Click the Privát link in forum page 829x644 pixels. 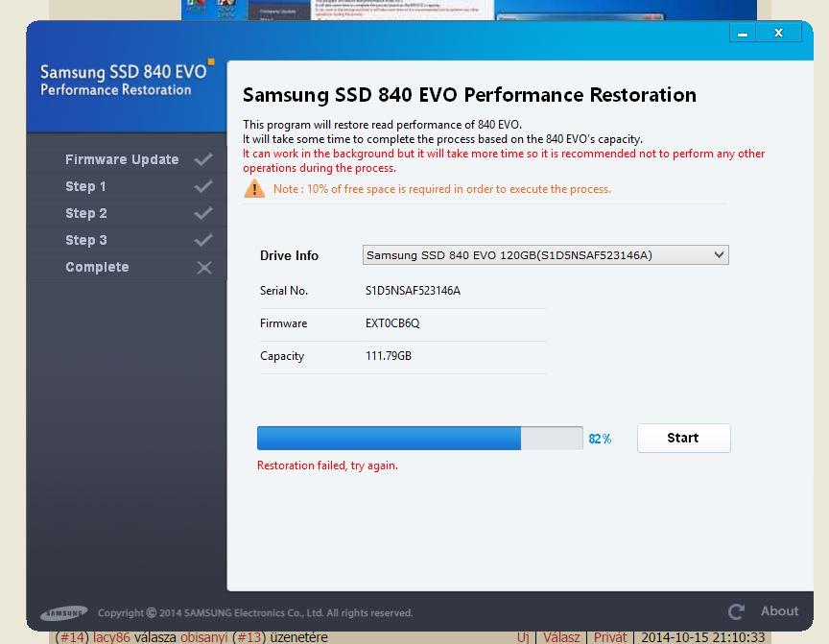610,637
